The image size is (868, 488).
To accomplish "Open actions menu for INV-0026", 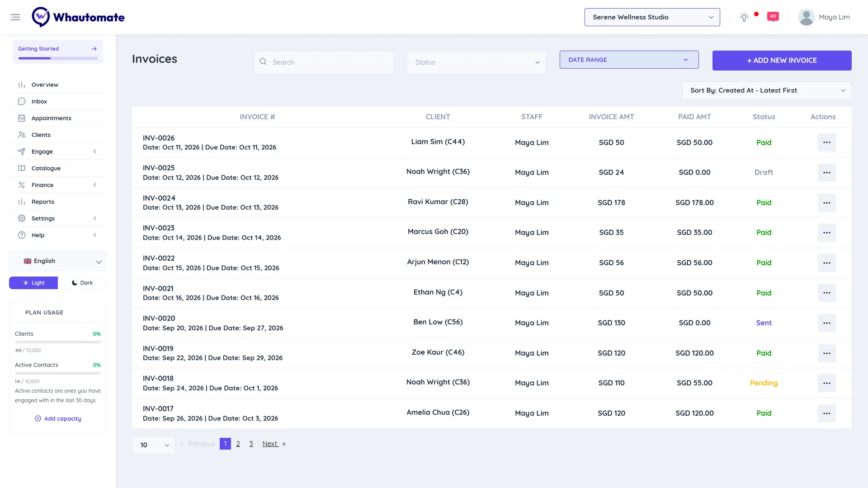I will [827, 142].
